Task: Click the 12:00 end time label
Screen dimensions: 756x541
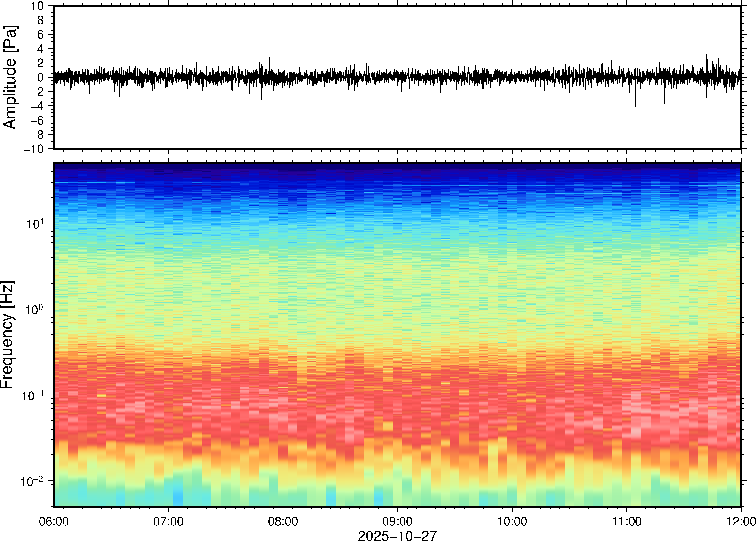Action: 741,521
